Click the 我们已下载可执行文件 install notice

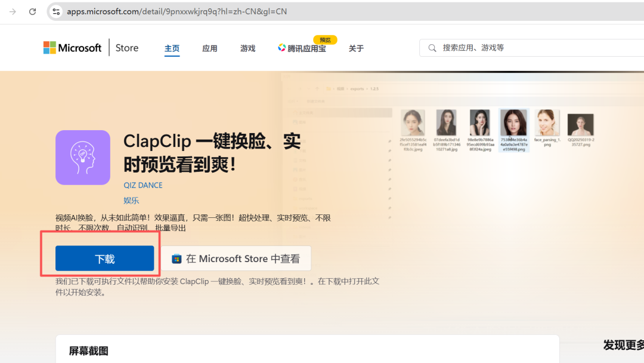[x=217, y=287]
